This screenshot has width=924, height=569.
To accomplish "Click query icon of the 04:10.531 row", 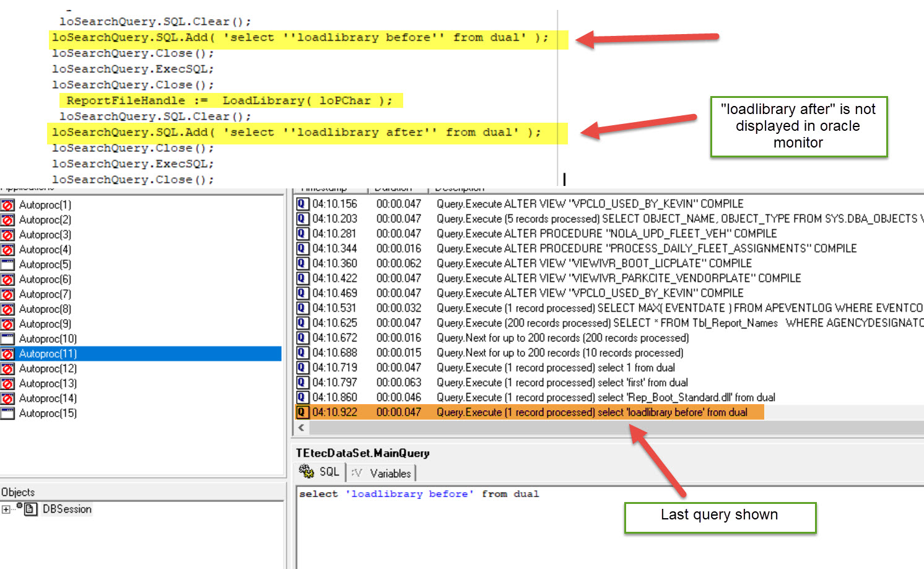I will point(302,307).
